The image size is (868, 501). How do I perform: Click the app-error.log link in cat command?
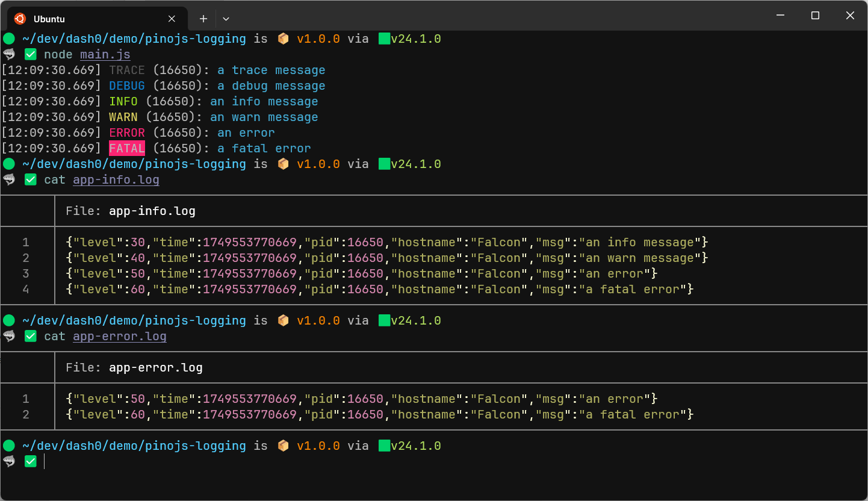pyautogui.click(x=120, y=337)
